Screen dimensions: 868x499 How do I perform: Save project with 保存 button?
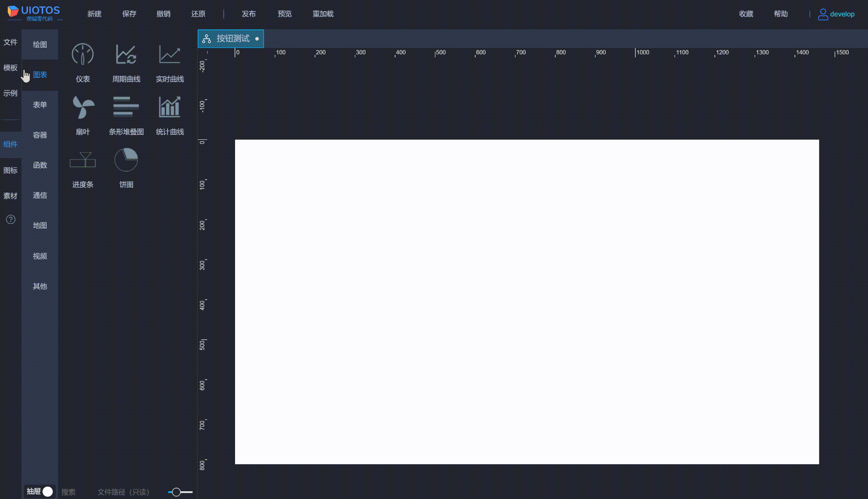point(129,14)
